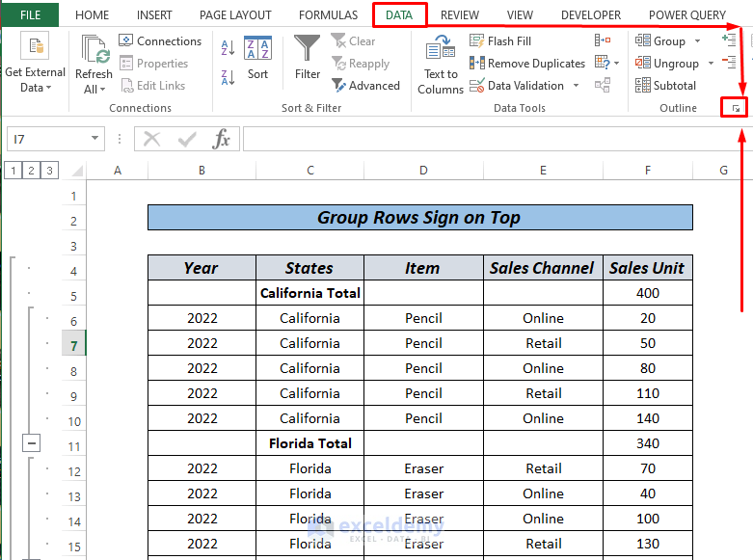The height and width of the screenshot is (560, 753).
Task: Insert a function with the fx icon
Action: click(x=222, y=139)
